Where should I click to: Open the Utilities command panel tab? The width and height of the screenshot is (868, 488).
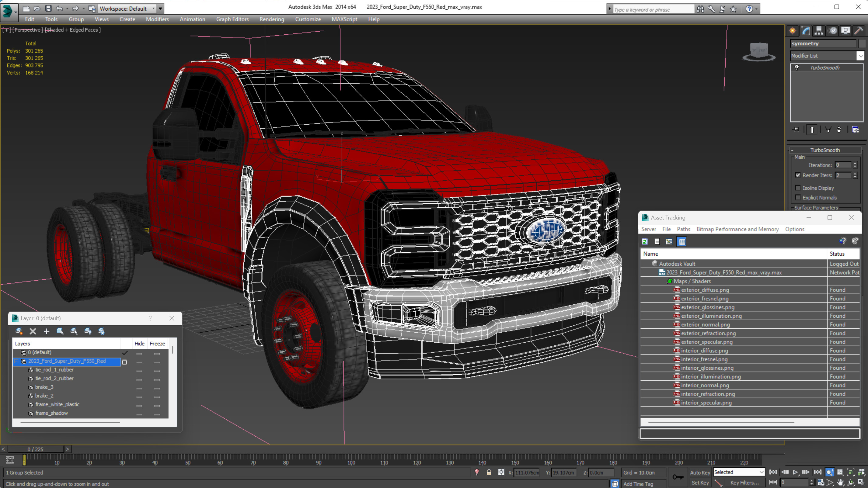click(859, 31)
